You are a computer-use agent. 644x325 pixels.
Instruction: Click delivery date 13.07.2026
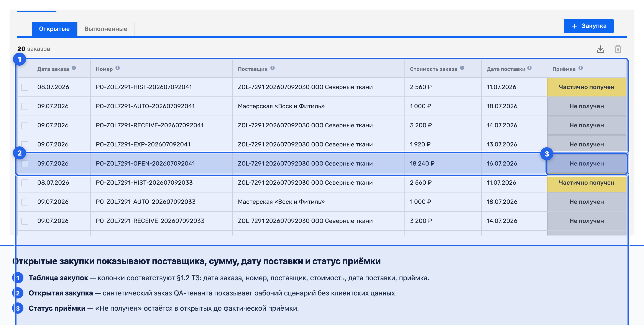coord(502,144)
